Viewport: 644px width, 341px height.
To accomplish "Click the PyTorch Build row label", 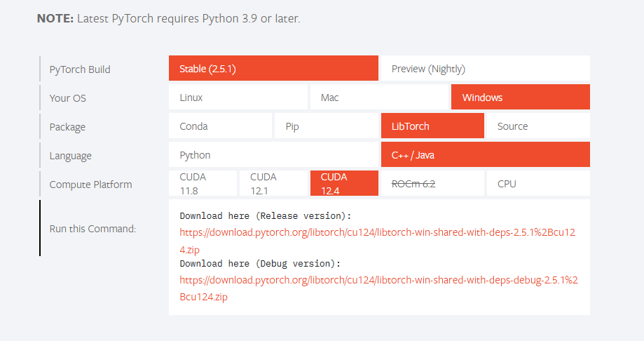I will pyautogui.click(x=80, y=69).
